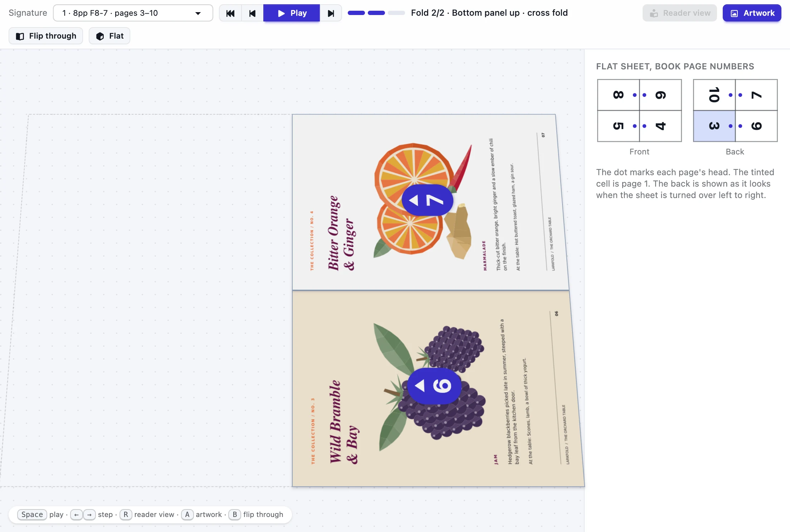Screen dimensions: 790x532
Task: Jump to third progress segment
Action: coord(396,13)
